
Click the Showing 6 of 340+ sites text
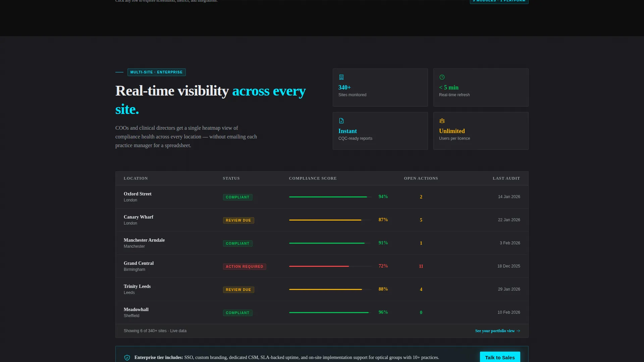[155, 331]
